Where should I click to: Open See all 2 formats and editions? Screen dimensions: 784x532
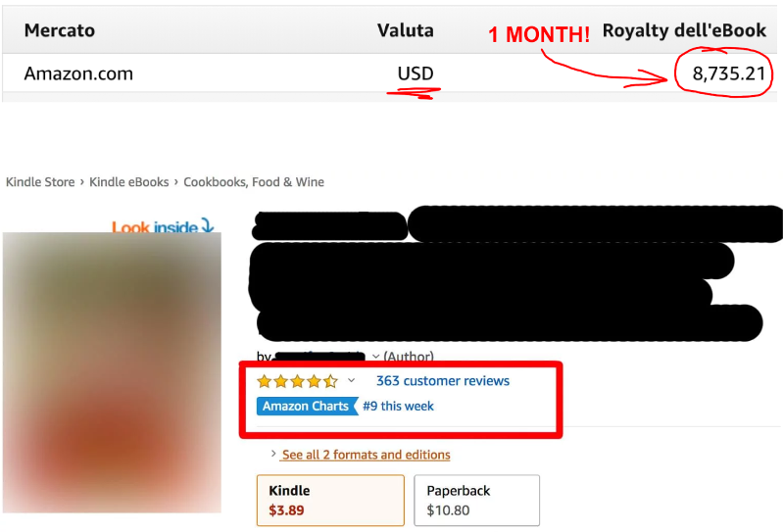[366, 455]
